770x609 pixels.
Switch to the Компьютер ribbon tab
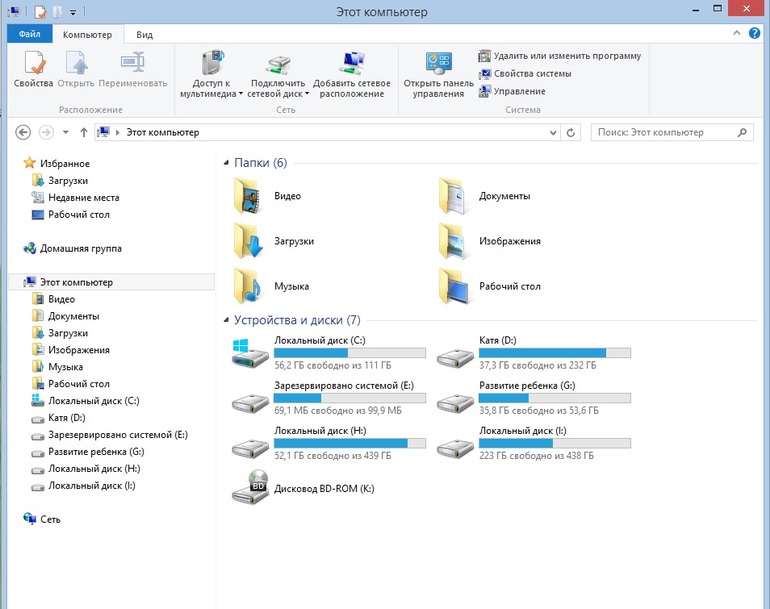point(87,34)
